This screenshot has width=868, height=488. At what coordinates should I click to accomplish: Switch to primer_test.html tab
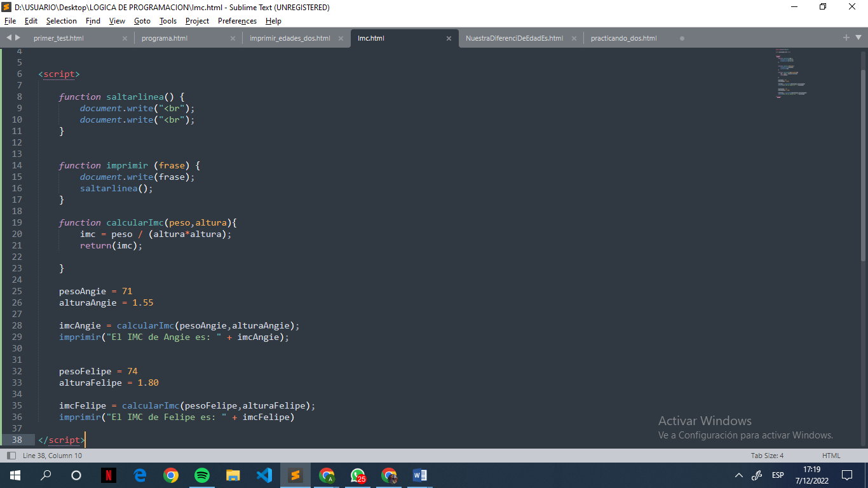(x=58, y=38)
